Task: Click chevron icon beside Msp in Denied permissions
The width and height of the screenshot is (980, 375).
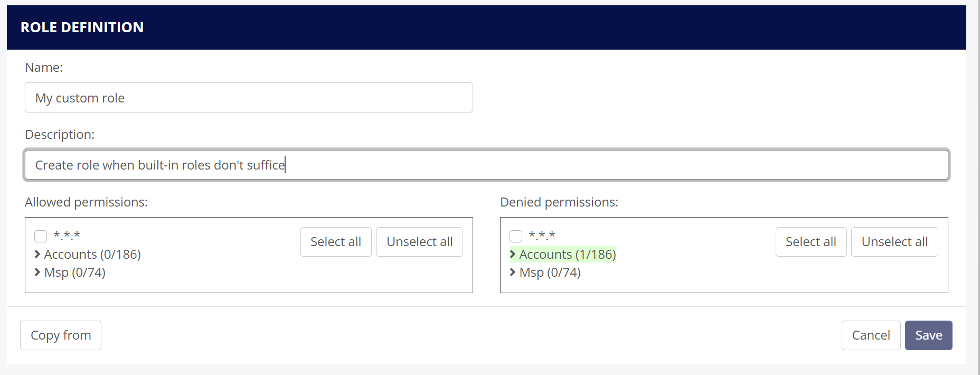Action: (x=513, y=272)
